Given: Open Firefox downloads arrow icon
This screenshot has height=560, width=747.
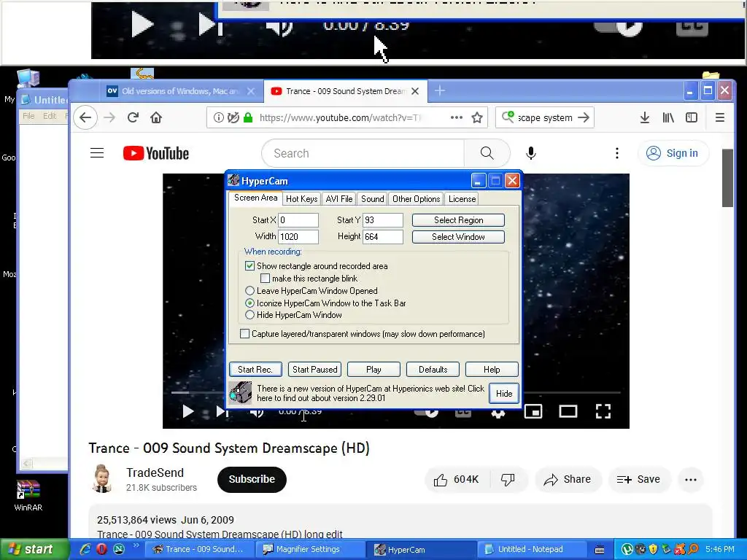Looking at the screenshot, I should [x=645, y=117].
